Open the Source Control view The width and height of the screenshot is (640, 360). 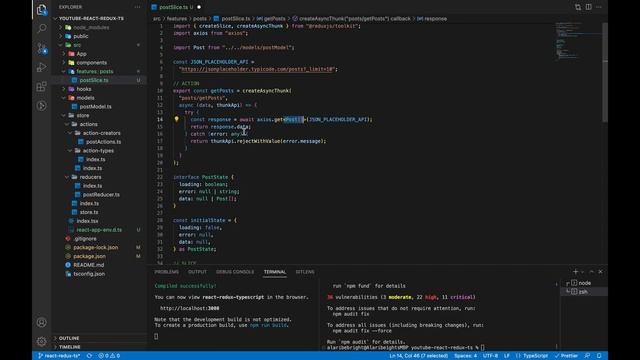[42, 48]
